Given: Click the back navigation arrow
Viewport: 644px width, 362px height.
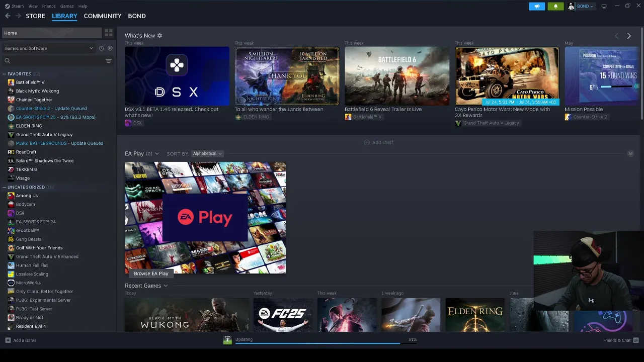Looking at the screenshot, I should [x=8, y=16].
